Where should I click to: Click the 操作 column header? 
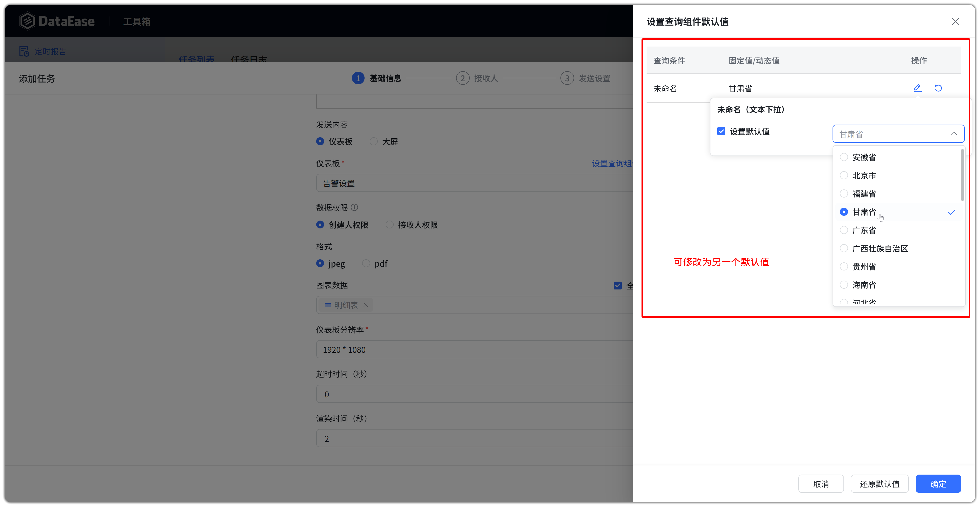click(x=919, y=61)
